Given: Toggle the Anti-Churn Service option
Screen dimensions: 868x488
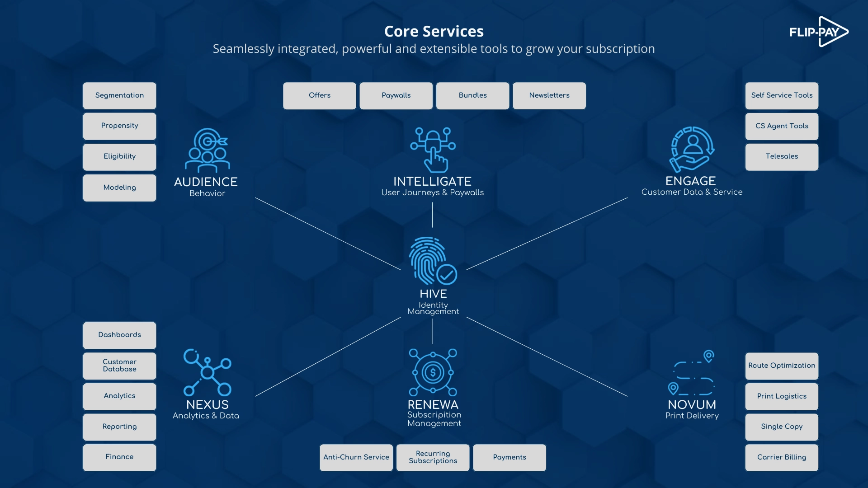Looking at the screenshot, I should tap(357, 458).
